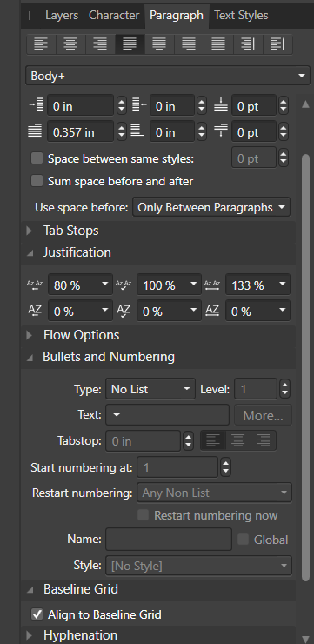Toggle Sum space before and after
Screen dimensions: 314x644
[37, 181]
